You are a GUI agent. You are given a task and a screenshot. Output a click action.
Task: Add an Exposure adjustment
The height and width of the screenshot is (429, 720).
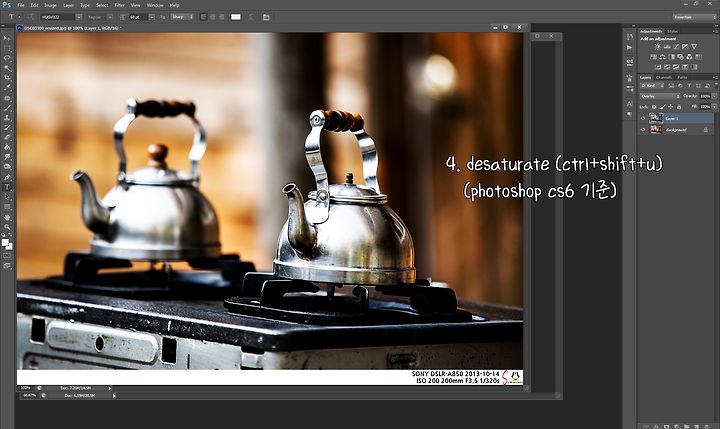685,47
